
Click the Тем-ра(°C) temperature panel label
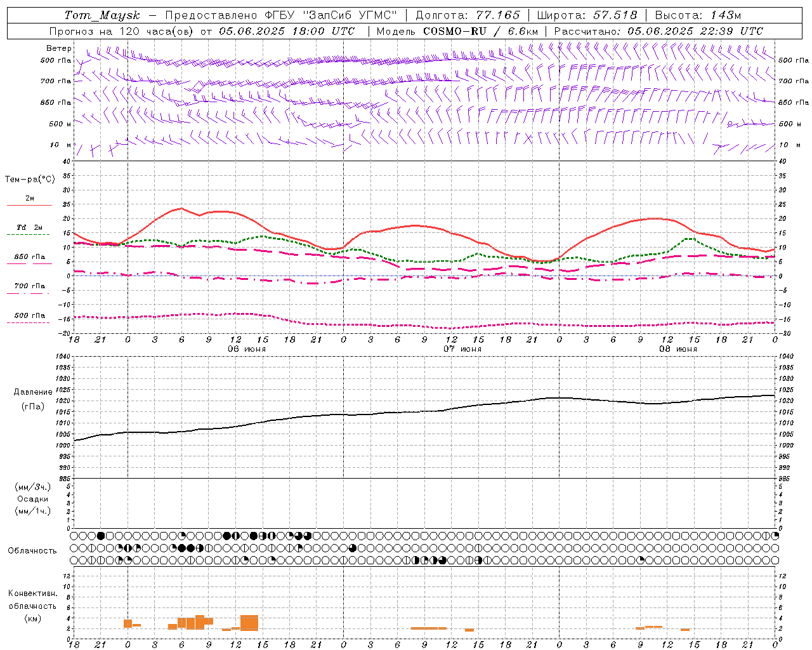point(30,180)
